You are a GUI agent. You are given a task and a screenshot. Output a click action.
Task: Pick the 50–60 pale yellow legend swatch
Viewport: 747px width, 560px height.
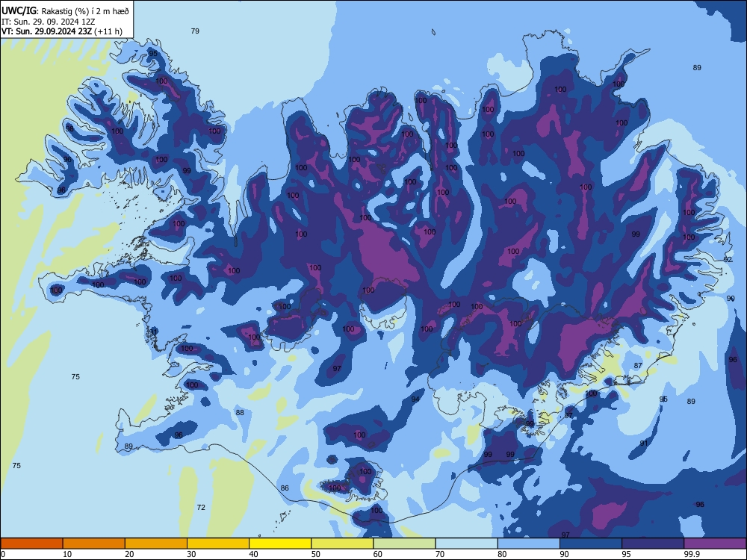click(x=342, y=544)
